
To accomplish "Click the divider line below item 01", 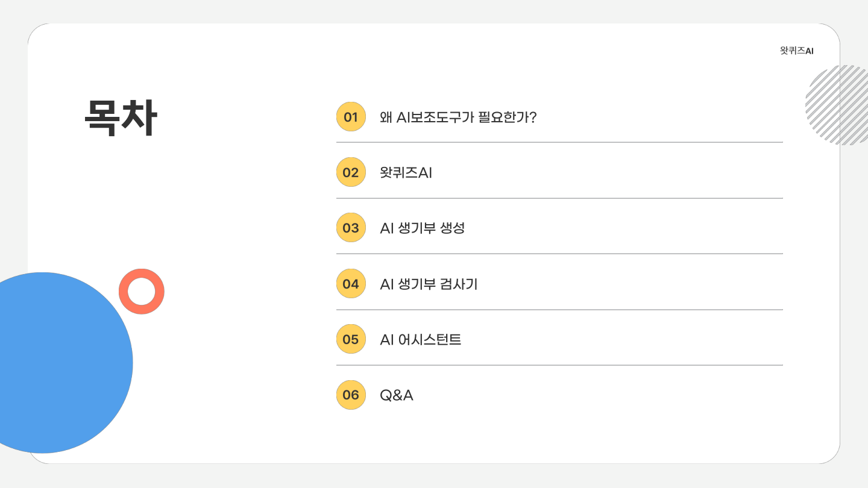I will [559, 143].
